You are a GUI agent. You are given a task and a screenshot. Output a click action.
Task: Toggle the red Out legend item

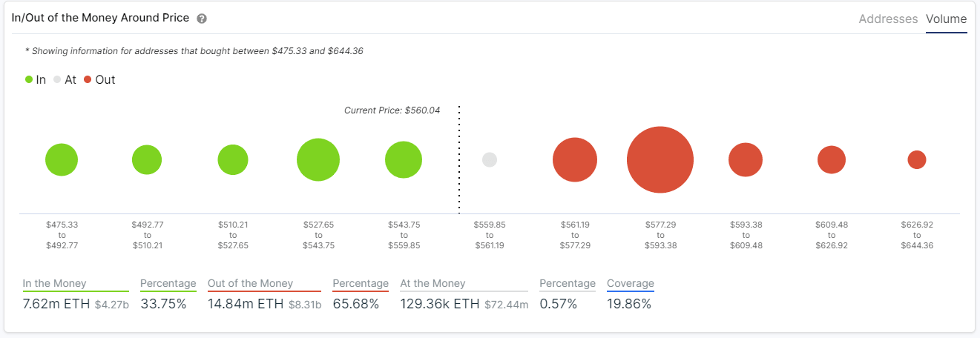pos(99,79)
